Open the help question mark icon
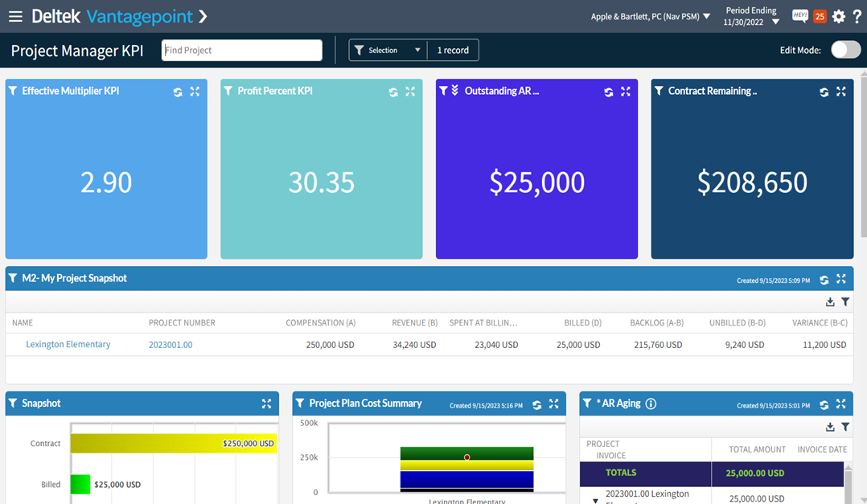The image size is (867, 504). click(x=857, y=16)
